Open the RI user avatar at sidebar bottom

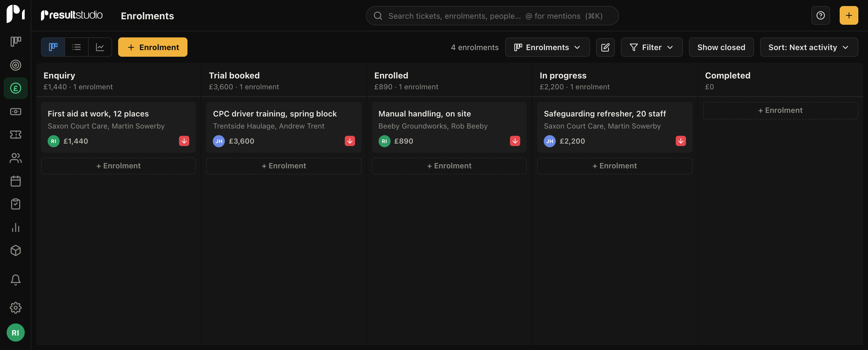[15, 332]
